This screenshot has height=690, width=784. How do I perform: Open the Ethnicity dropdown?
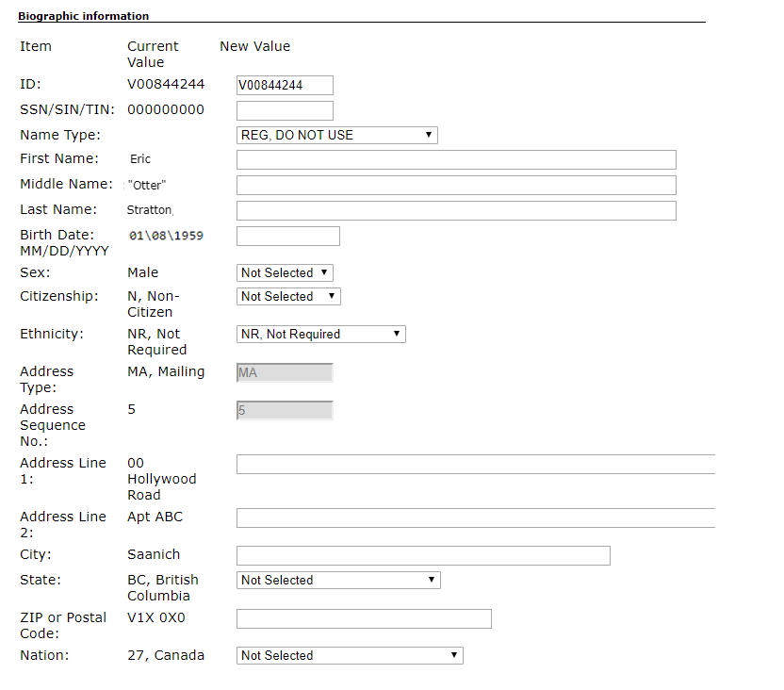coord(320,334)
